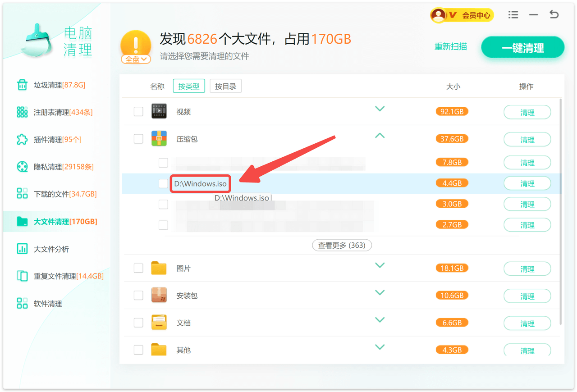577x392 pixels.
Task: Enable the 安装包 category checkbox
Action: 138,296
